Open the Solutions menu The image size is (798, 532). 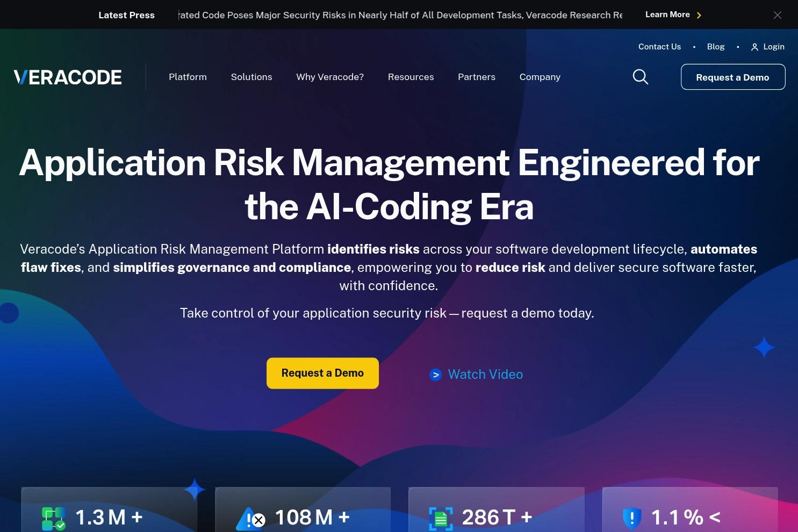coord(251,77)
